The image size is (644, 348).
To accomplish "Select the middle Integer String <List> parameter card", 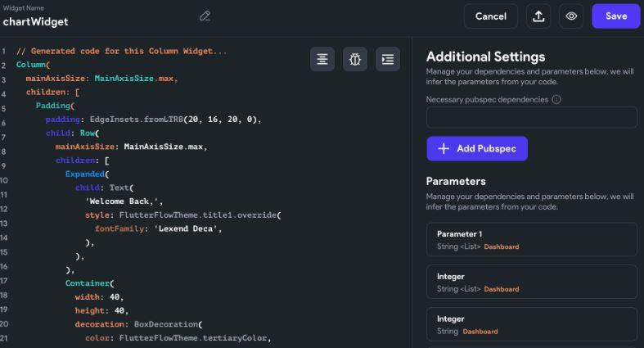I will (x=531, y=282).
